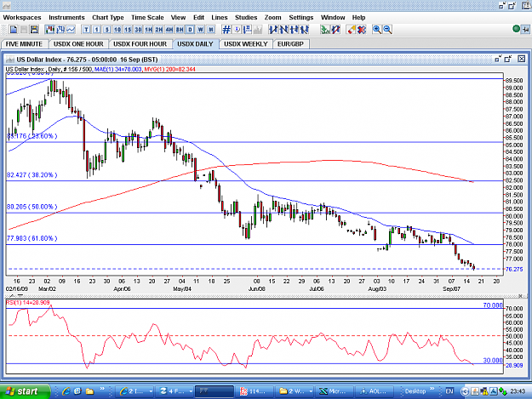Open the folder quick launch icon
The image size is (532, 399).
(x=89, y=391)
